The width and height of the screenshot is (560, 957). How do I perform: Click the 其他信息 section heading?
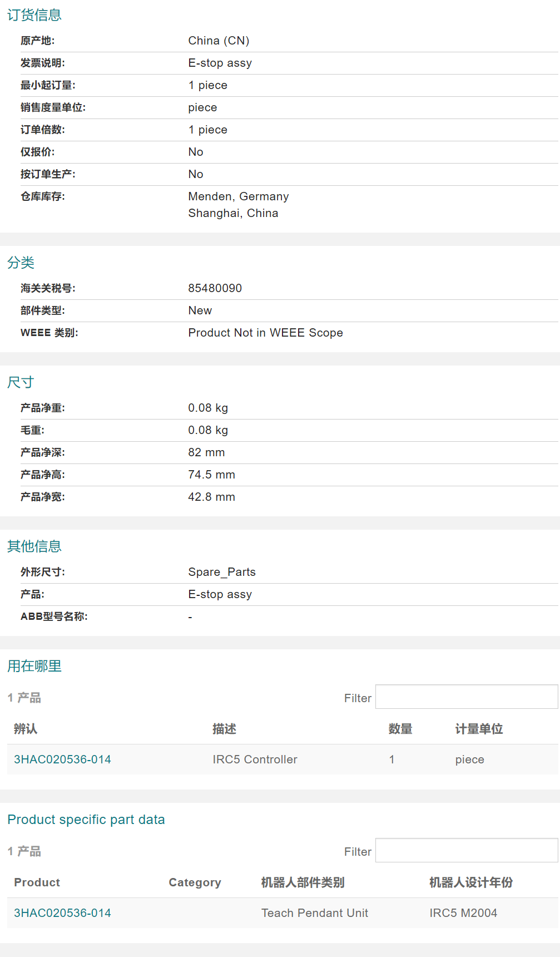point(34,546)
